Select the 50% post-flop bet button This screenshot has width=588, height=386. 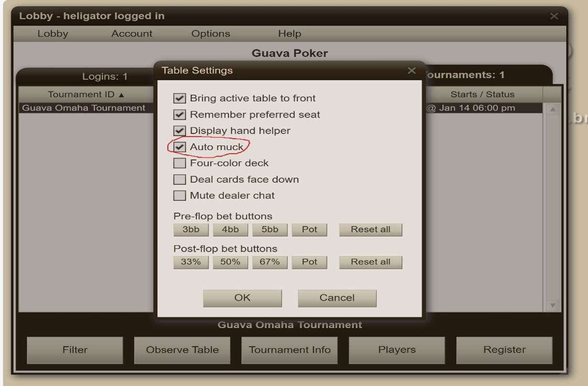(x=230, y=261)
